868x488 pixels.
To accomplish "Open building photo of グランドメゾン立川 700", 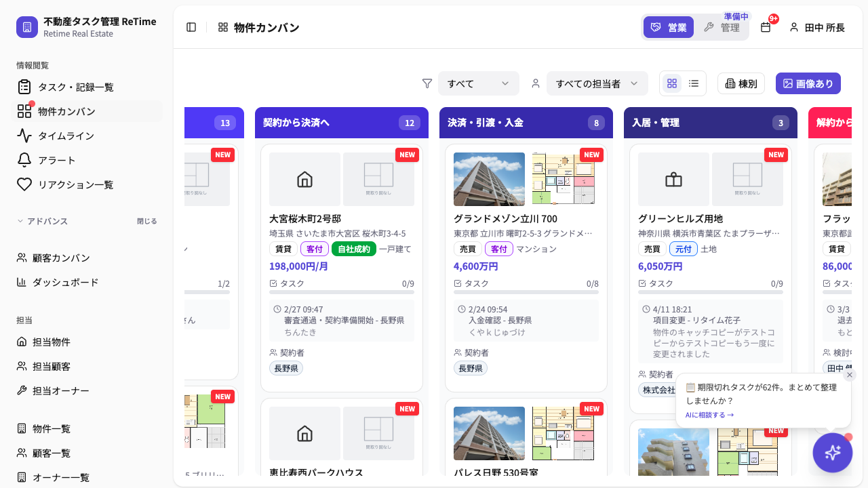I will pyautogui.click(x=489, y=179).
